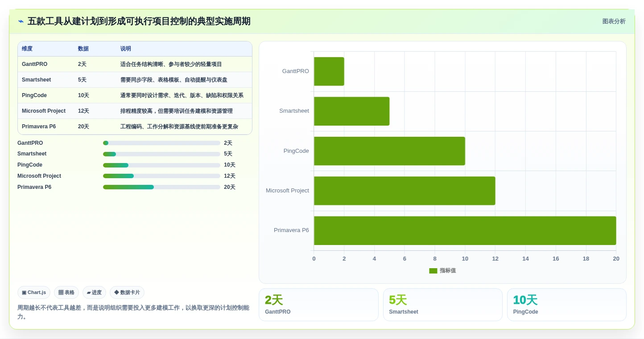Image resolution: width=644 pixels, height=339 pixels.
Task: Click the Primavera P6 progress bar
Action: [x=161, y=187]
